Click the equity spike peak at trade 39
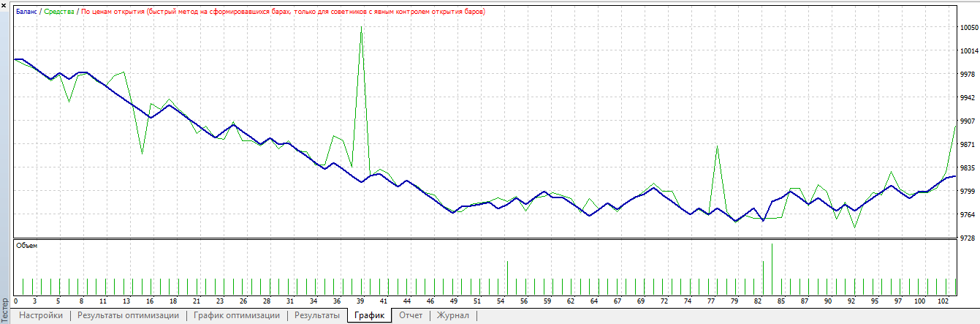980x324 pixels. 361,27
